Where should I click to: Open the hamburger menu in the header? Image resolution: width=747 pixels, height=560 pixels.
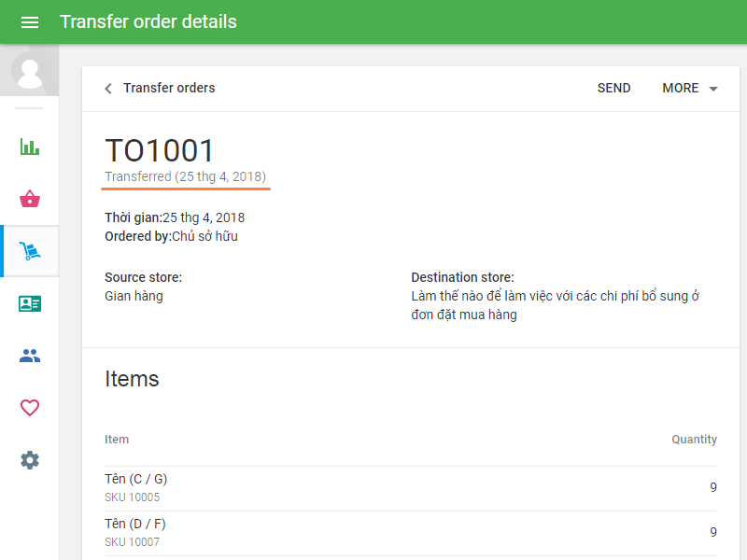(x=30, y=21)
